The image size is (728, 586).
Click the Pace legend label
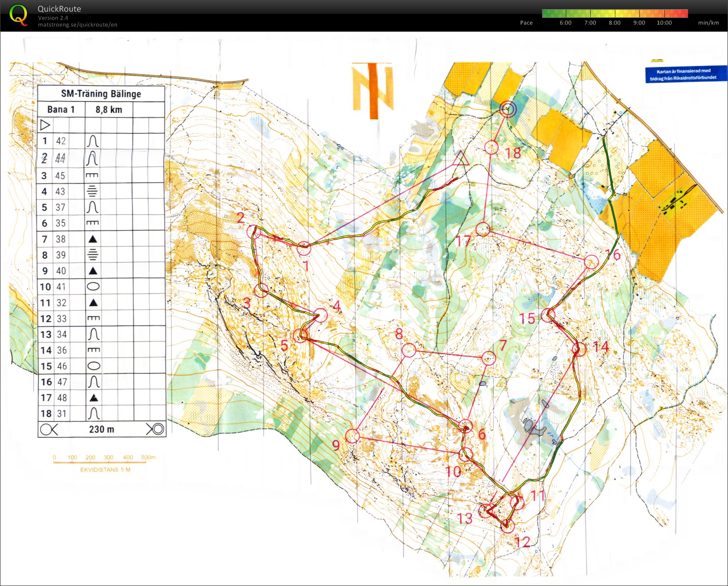(526, 23)
